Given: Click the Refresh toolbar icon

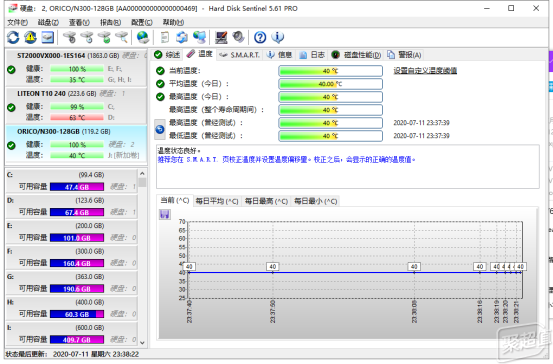Looking at the screenshot, I should pos(13,37).
